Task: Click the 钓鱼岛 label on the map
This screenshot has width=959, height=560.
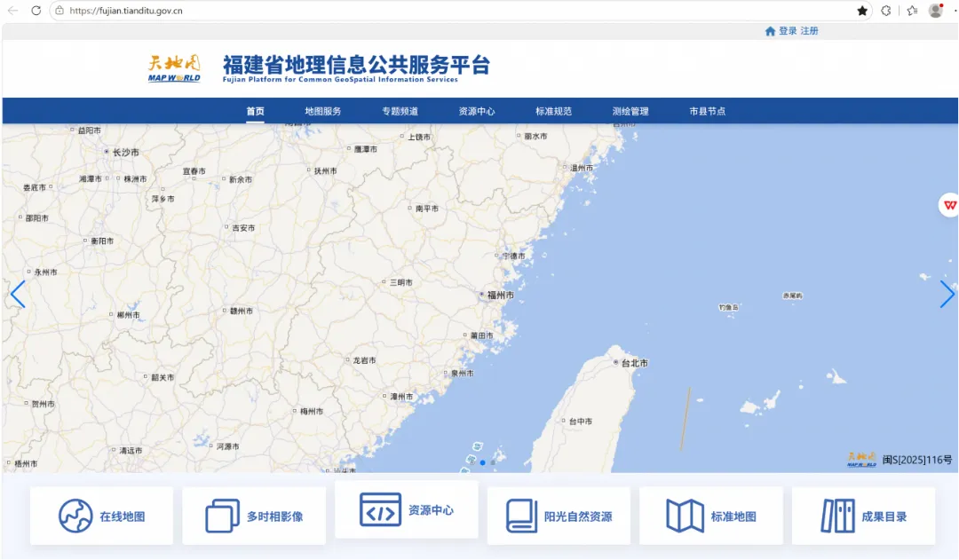Action: click(728, 307)
